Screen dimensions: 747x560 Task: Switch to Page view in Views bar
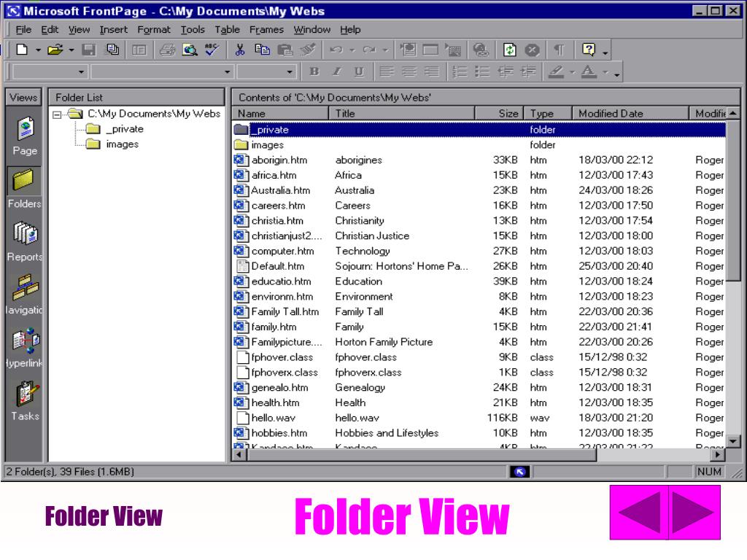click(x=25, y=136)
